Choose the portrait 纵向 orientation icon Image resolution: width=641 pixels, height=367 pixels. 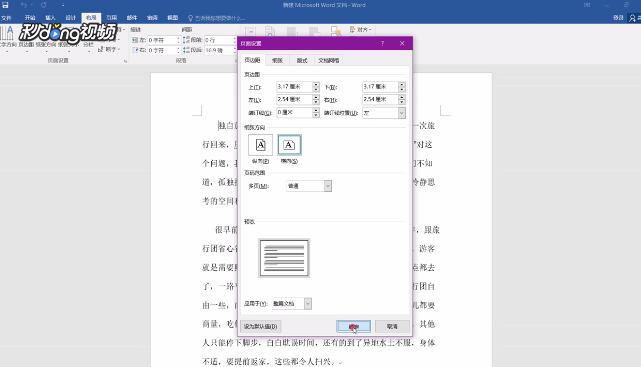[260, 145]
